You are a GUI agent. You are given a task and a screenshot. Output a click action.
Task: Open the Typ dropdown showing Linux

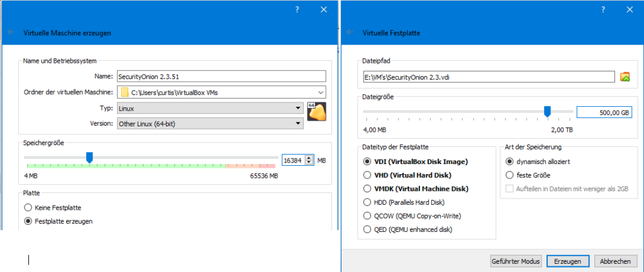pos(210,108)
